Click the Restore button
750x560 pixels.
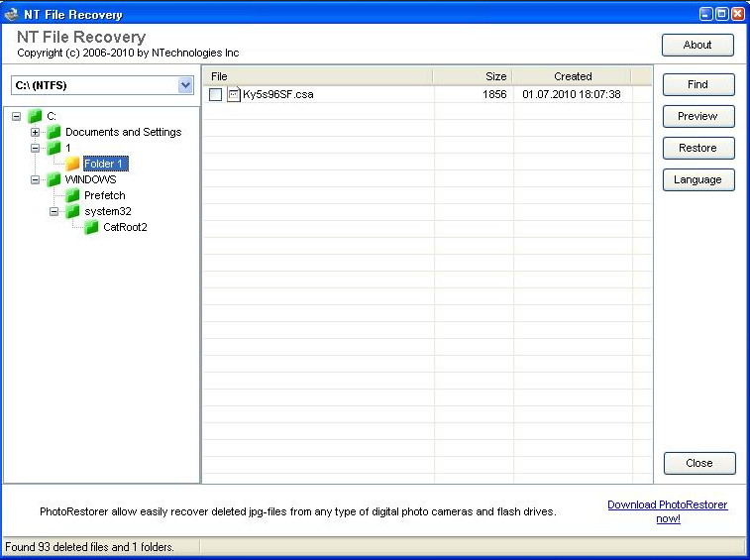[698, 148]
